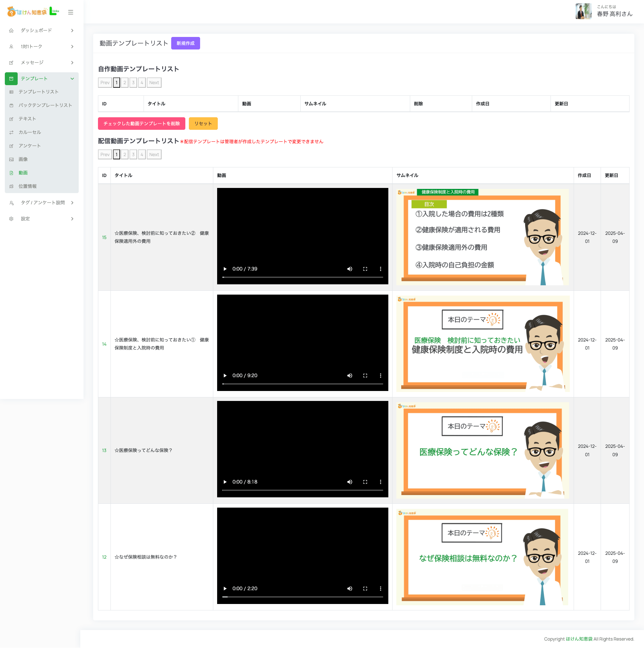Open the カルーセル sidebar item
The height and width of the screenshot is (648, 644).
pyautogui.click(x=30, y=132)
